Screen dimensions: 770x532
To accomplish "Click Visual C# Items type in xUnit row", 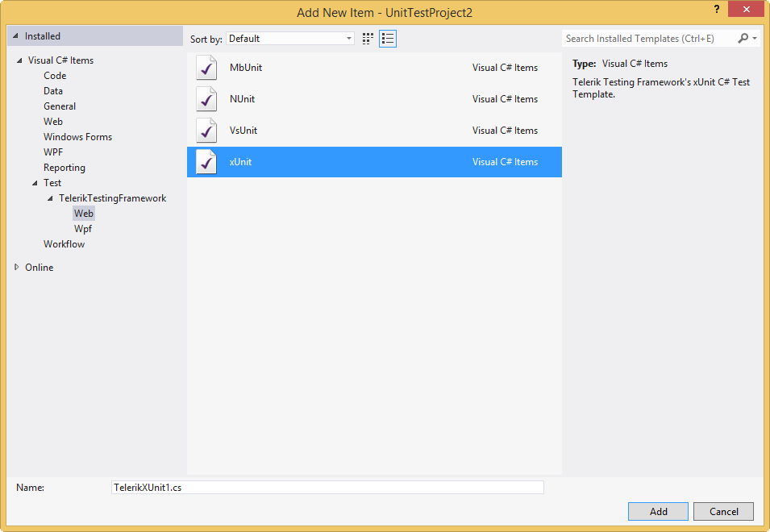I will pyautogui.click(x=505, y=162).
